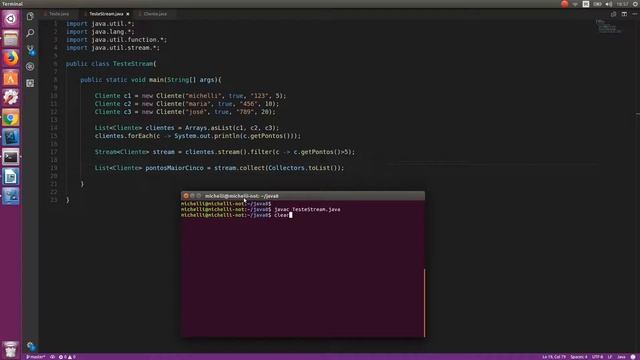This screenshot has height=360, width=640.
Task: Open Visual Studio Code dock icon
Action: 11,137
